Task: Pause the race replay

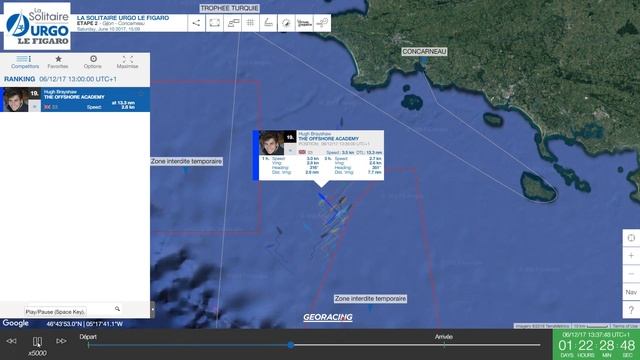Action: click(37, 341)
